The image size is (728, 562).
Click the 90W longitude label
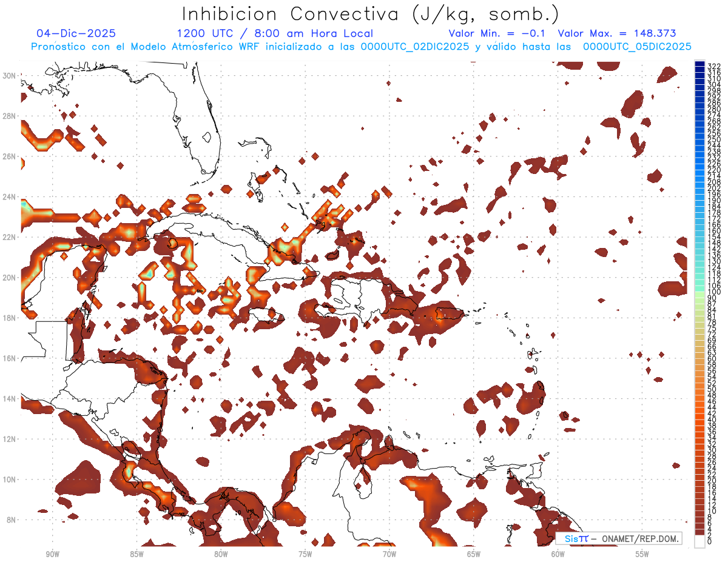(53, 554)
